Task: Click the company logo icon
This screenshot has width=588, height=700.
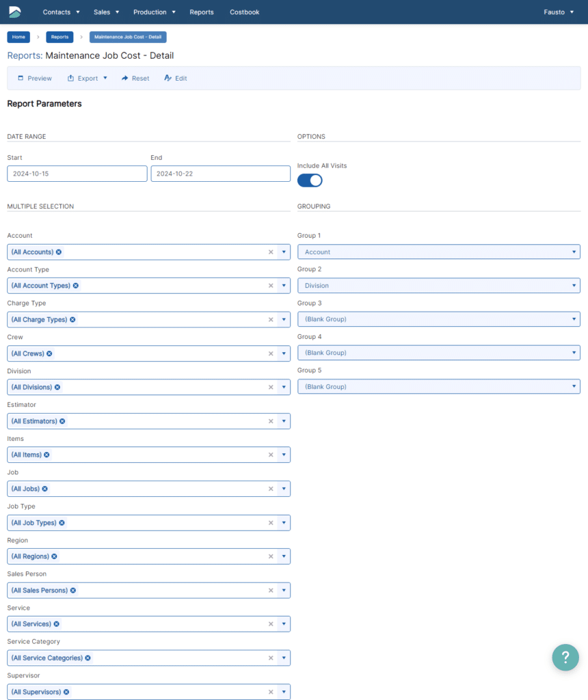Action: point(15,12)
